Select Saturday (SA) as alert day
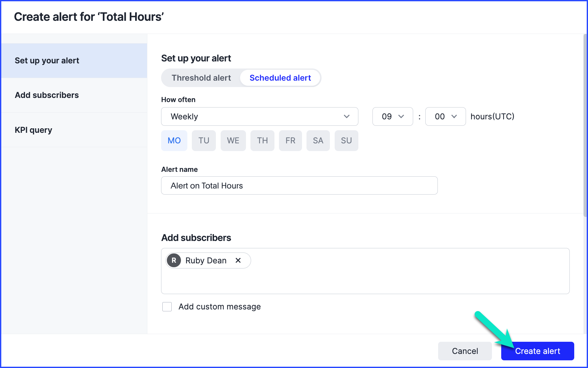The height and width of the screenshot is (368, 588). click(x=318, y=140)
